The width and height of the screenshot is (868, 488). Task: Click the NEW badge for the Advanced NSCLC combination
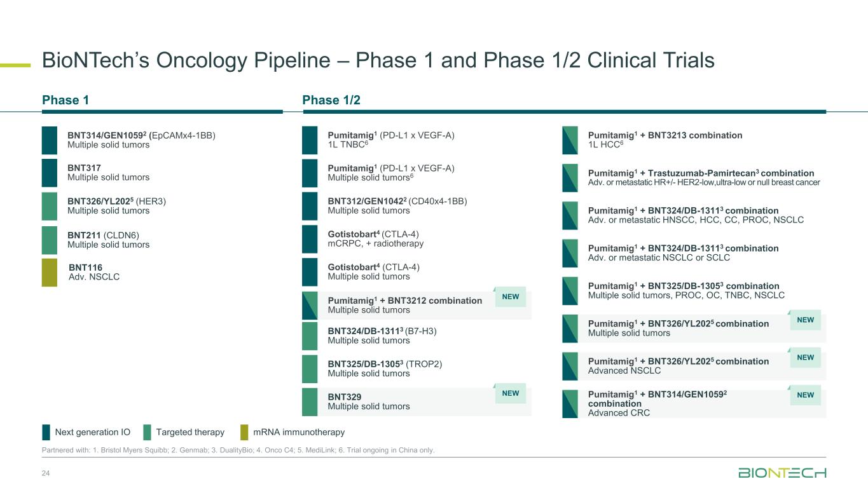click(805, 358)
